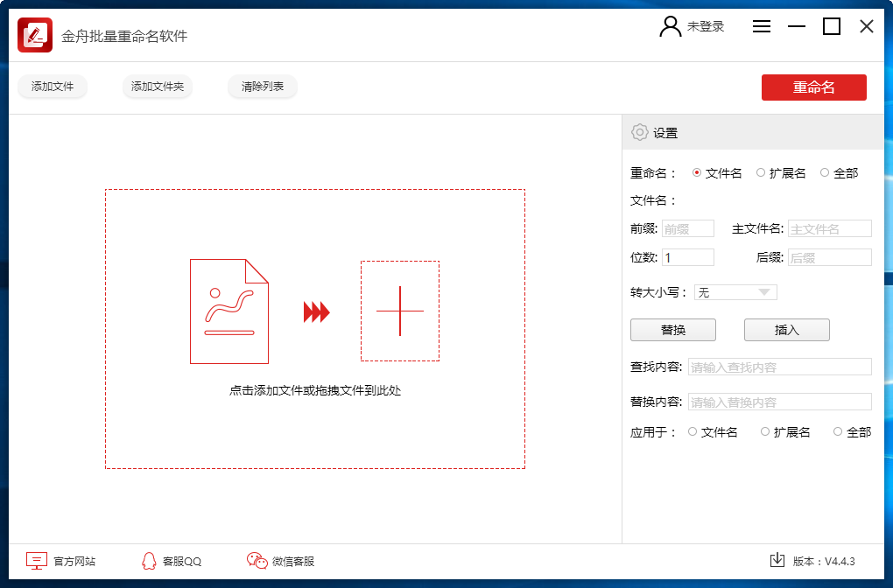The height and width of the screenshot is (588, 893).
Task: Click the 清除列表 clear list button
Action: pos(262,87)
